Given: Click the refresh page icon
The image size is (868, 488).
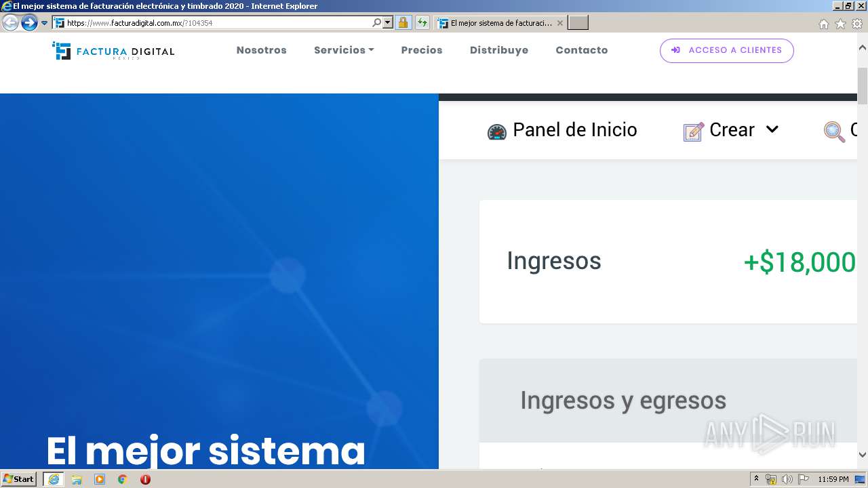Looking at the screenshot, I should pyautogui.click(x=422, y=23).
